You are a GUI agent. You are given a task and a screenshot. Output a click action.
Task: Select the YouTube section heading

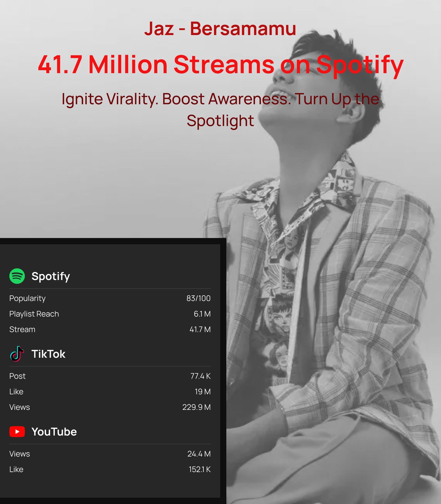54,432
